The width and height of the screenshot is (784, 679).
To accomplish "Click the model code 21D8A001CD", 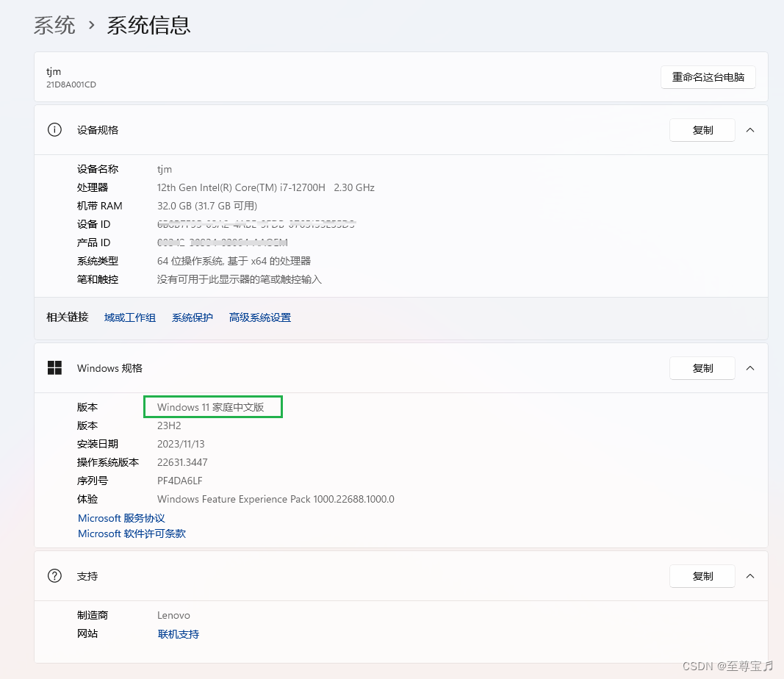I will (x=71, y=85).
